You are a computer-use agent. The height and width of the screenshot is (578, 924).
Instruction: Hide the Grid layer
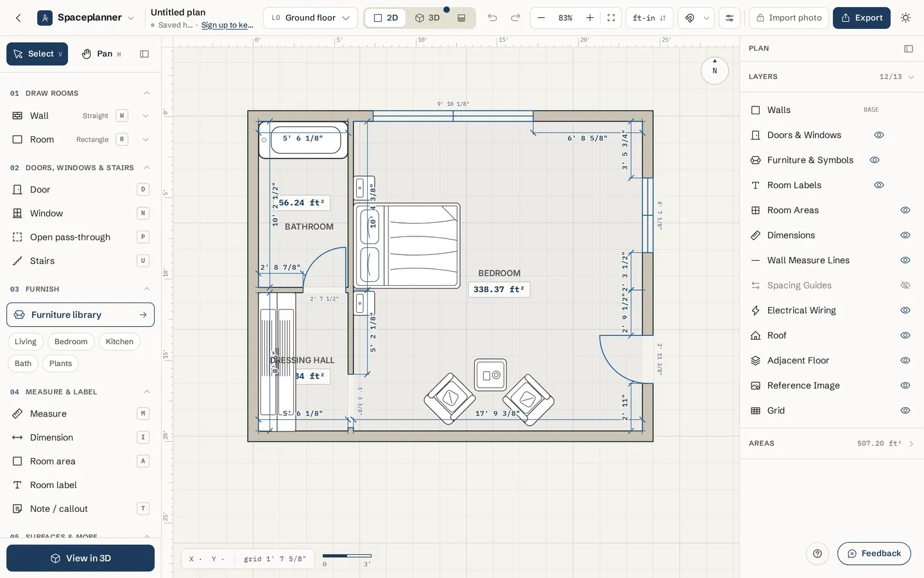905,410
